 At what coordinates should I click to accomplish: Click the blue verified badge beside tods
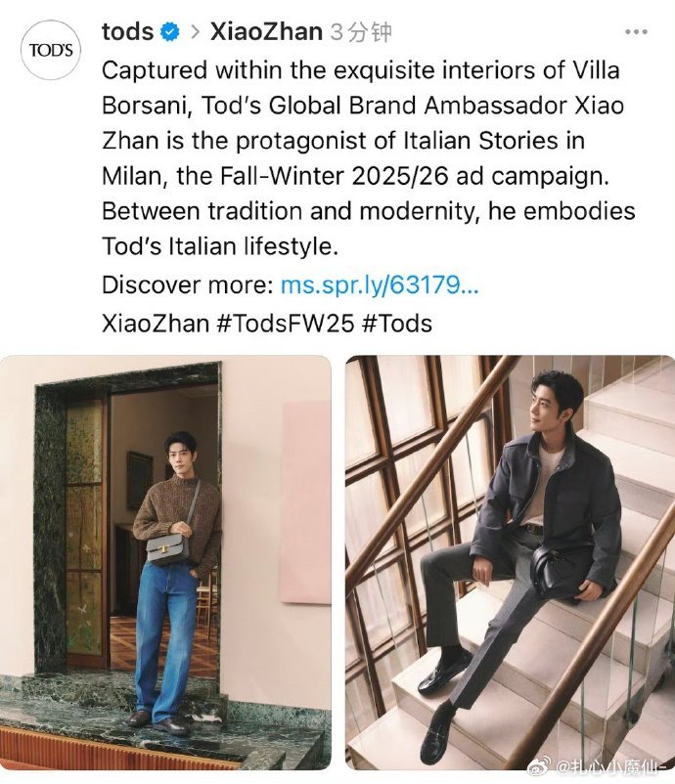click(169, 32)
